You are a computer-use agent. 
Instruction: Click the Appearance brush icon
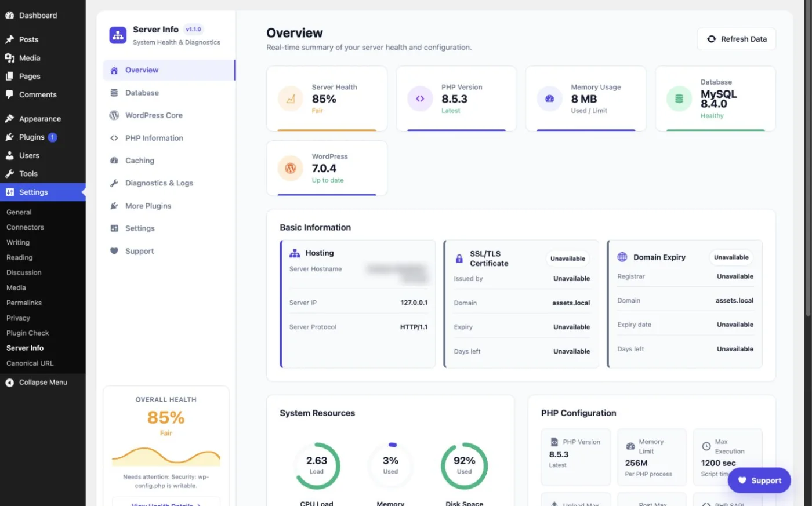pyautogui.click(x=9, y=119)
